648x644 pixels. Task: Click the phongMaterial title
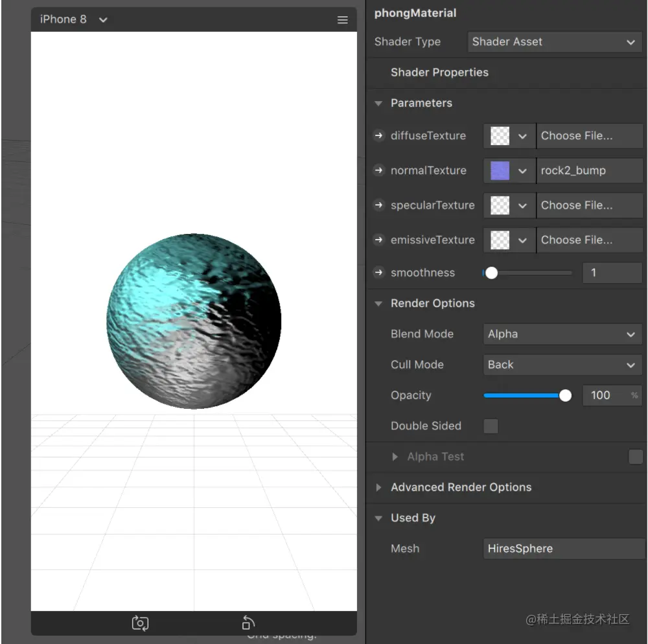tap(415, 13)
